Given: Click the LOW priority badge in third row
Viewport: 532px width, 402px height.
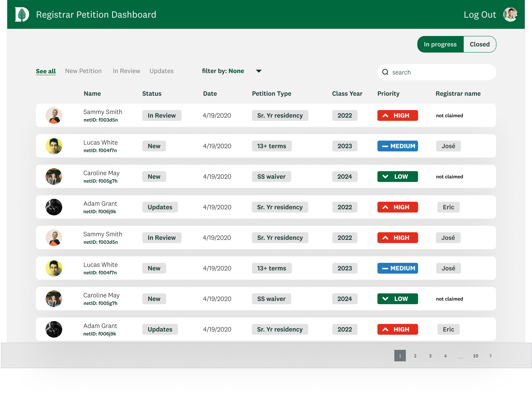Looking at the screenshot, I should [397, 177].
